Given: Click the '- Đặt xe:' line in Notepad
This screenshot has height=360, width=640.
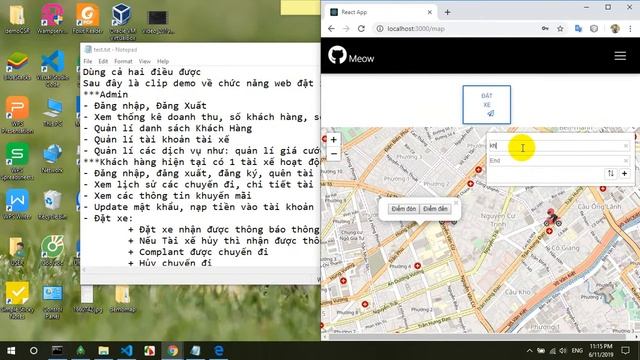Looking at the screenshot, I should 108,218.
